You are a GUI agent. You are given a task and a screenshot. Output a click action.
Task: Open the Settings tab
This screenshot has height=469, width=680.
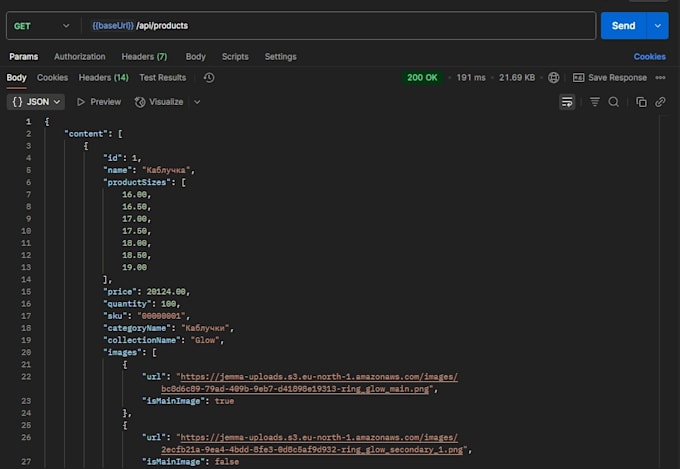click(281, 56)
